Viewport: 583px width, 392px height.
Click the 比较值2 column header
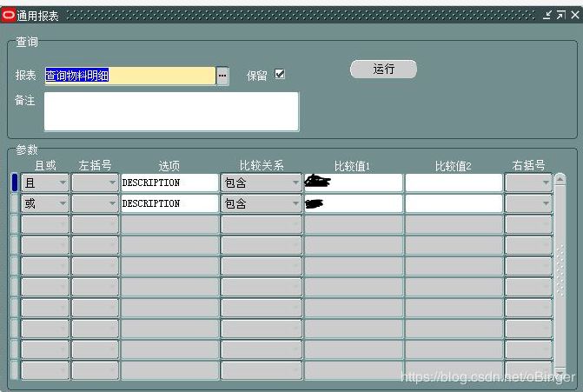click(454, 166)
